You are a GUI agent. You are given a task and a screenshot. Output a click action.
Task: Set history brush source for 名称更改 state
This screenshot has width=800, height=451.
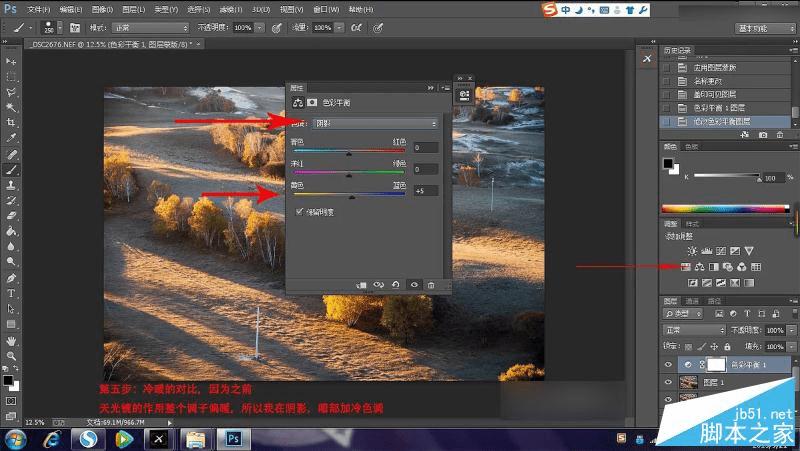point(666,81)
